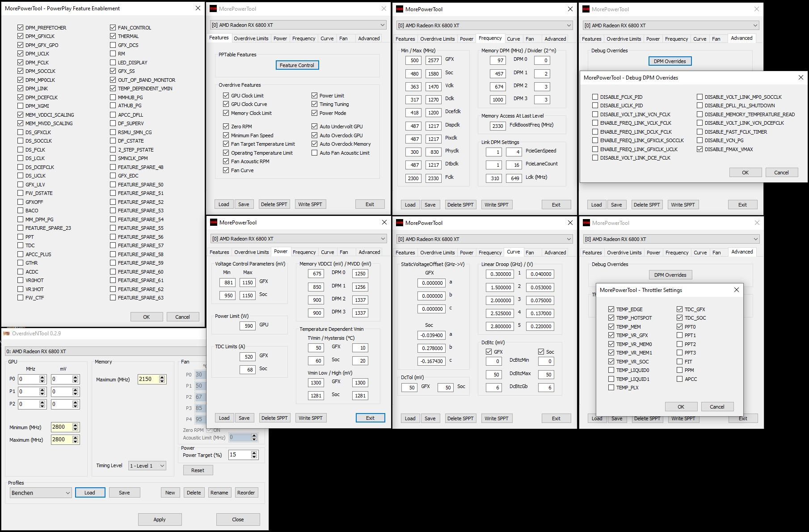Image resolution: width=809 pixels, height=532 pixels.
Task: Switch to Power tab in the Features tab window
Action: pyautogui.click(x=280, y=38)
